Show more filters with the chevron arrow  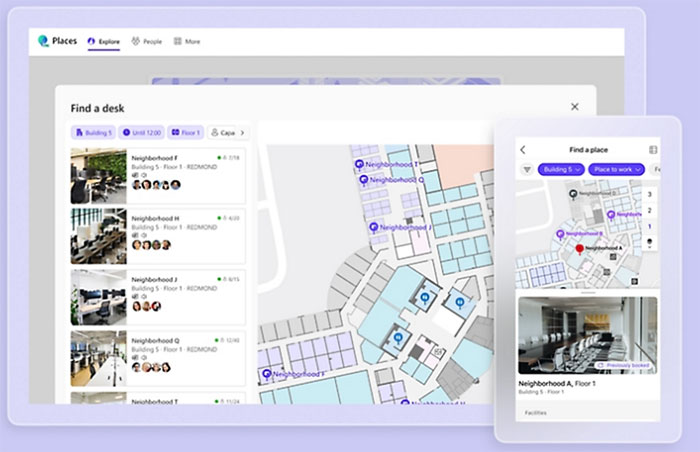pyautogui.click(x=242, y=133)
